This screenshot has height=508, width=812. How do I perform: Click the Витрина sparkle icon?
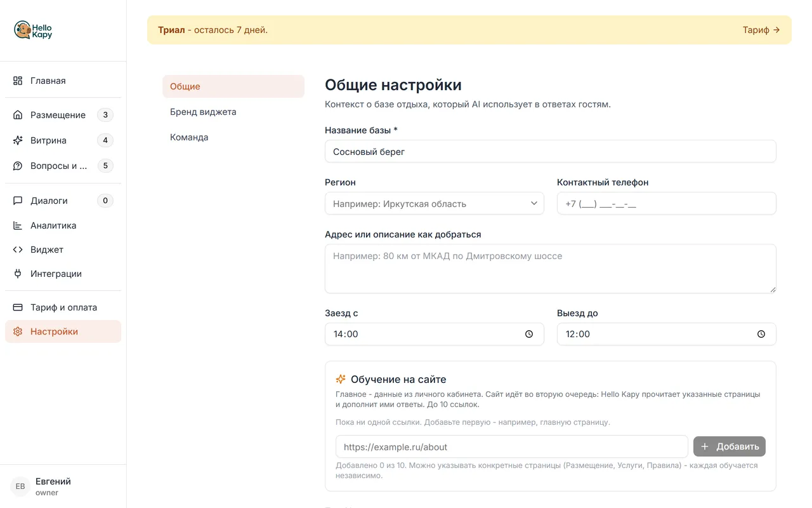click(x=18, y=140)
